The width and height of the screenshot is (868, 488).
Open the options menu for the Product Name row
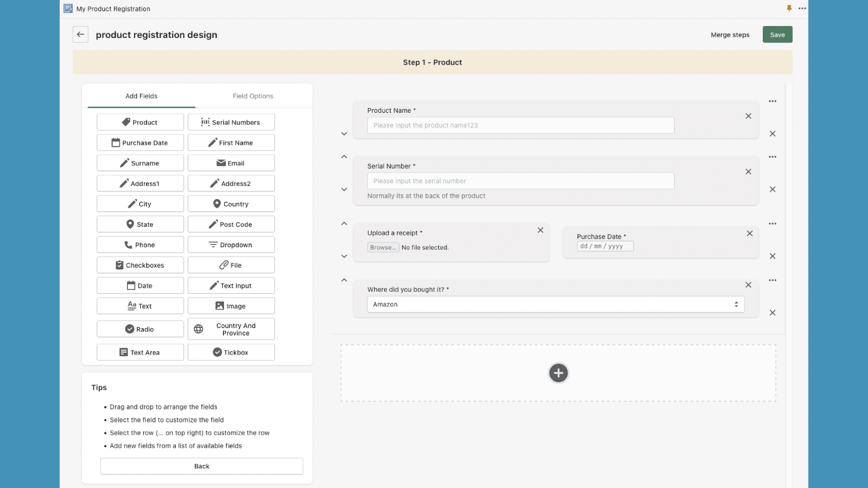773,101
